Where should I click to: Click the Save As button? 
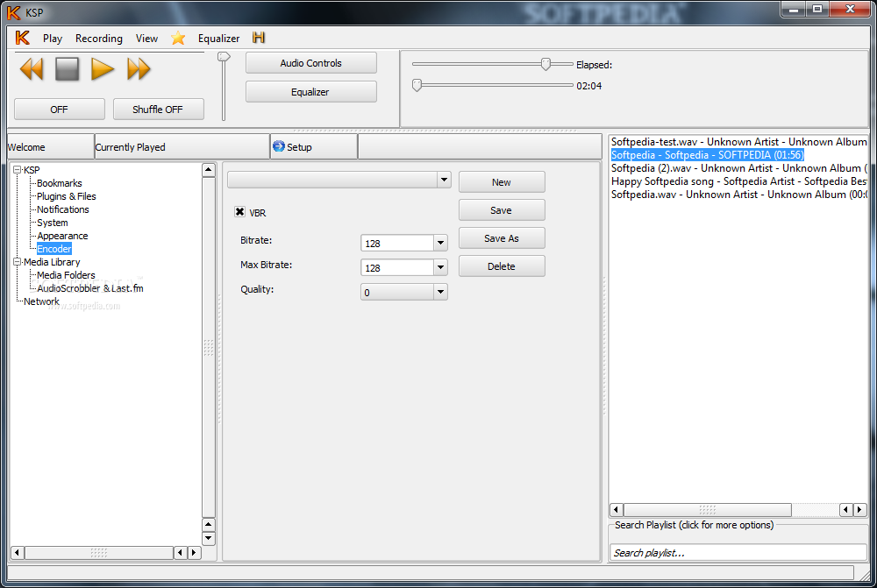502,238
